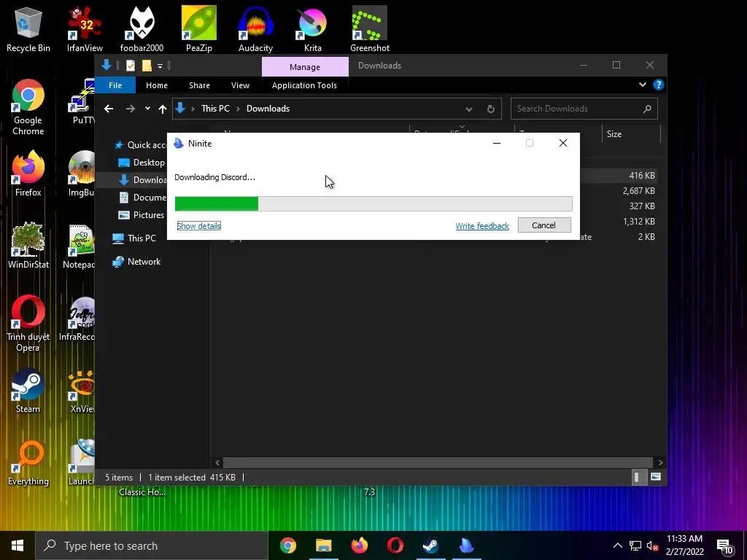The width and height of the screenshot is (747, 560).
Task: Open Firefox from the taskbar
Action: pos(360,545)
